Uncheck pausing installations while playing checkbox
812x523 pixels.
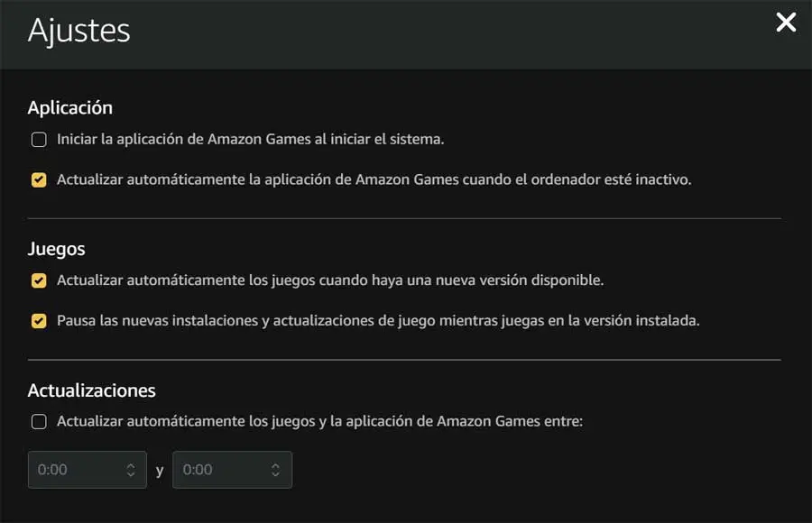coord(39,320)
